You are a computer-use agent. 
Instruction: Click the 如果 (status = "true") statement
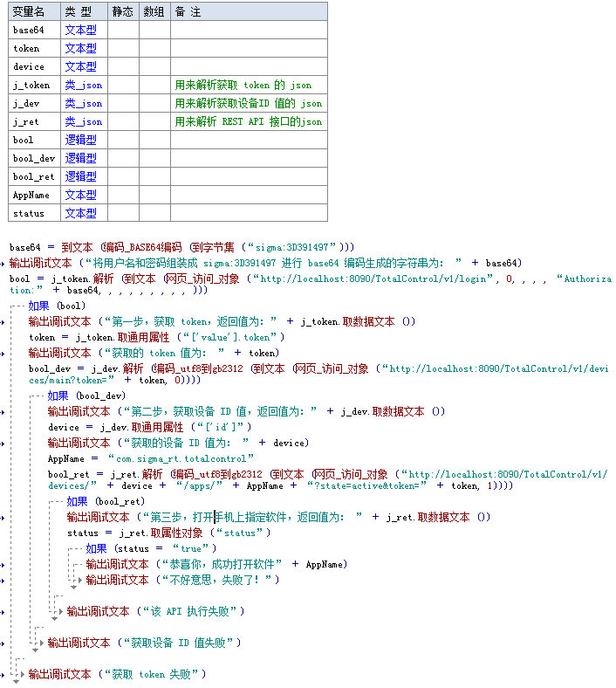tap(151, 549)
